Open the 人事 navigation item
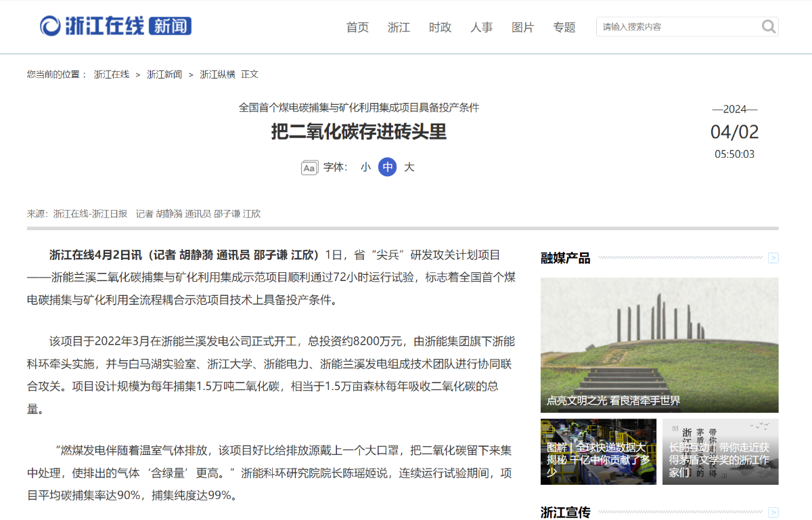The image size is (812, 520). (481, 27)
